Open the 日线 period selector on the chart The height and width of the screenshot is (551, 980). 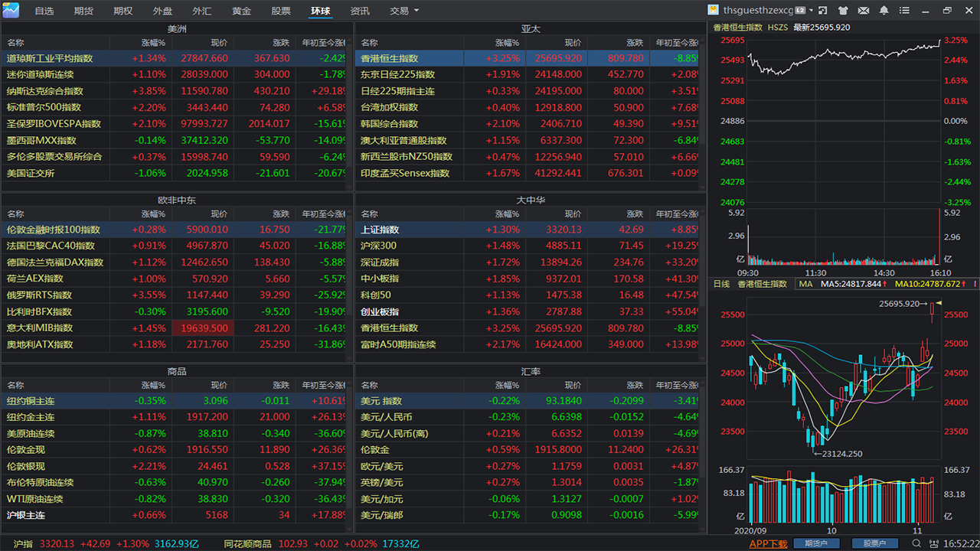click(720, 284)
